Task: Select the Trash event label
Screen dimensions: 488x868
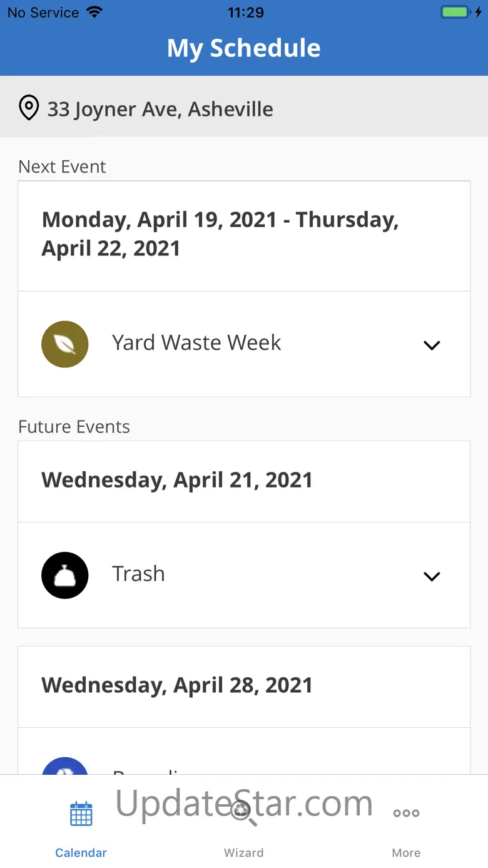Action: pos(138,574)
